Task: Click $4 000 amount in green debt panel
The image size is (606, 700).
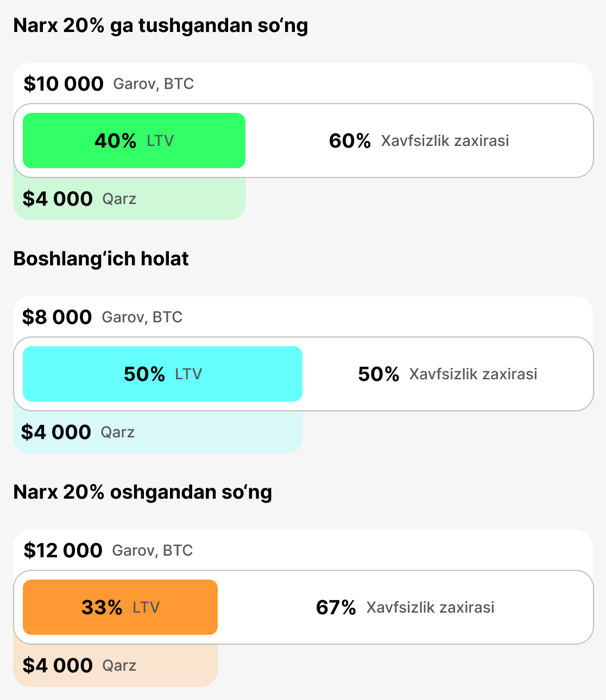Action: [x=58, y=199]
